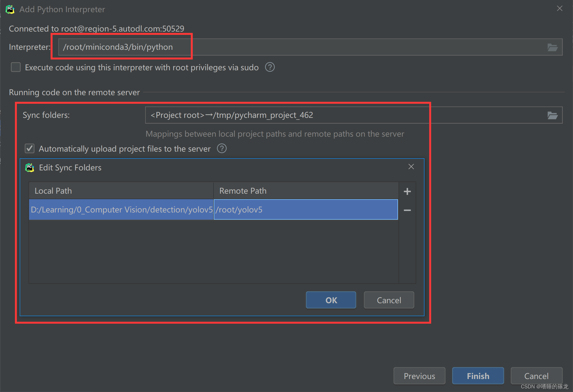Add a new sync mapping with plus
Viewport: 573px width, 392px height.
point(407,191)
